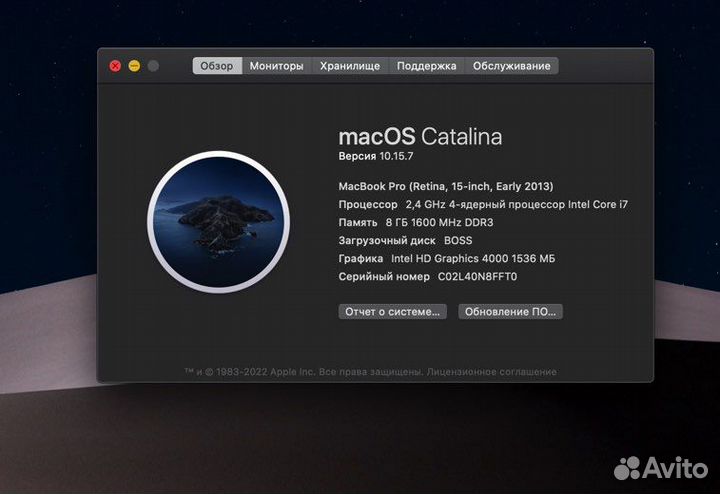Open the Мониторы tab

pyautogui.click(x=276, y=66)
